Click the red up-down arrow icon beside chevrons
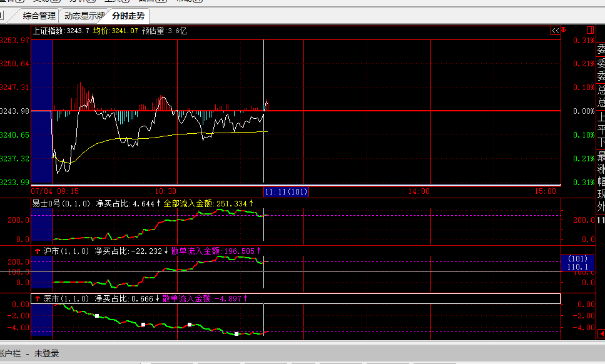 pos(564,30)
